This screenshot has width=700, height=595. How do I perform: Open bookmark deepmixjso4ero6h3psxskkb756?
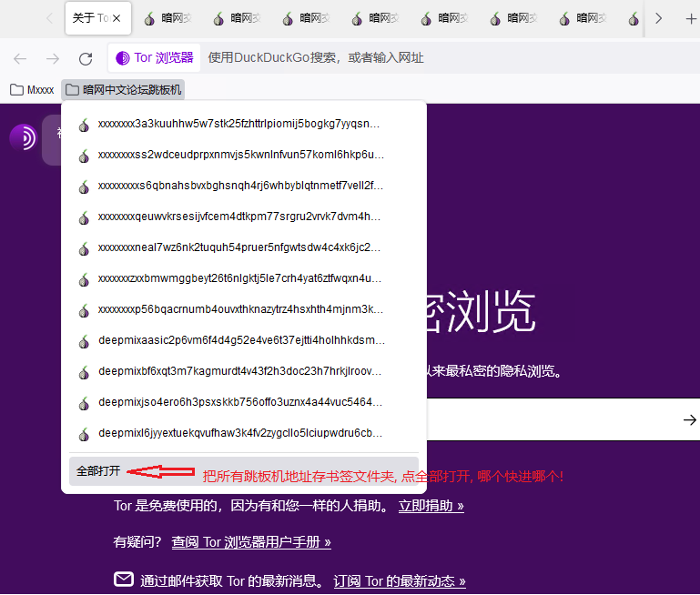[244, 402]
